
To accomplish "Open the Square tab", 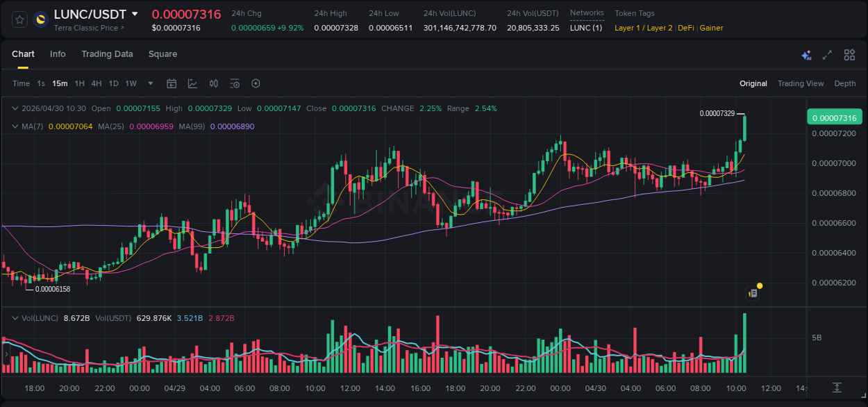I will pos(162,54).
